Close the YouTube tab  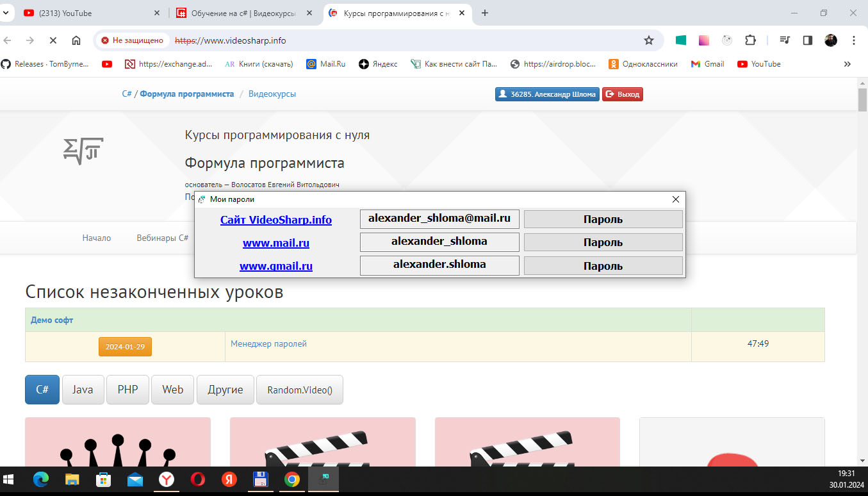pyautogui.click(x=158, y=13)
